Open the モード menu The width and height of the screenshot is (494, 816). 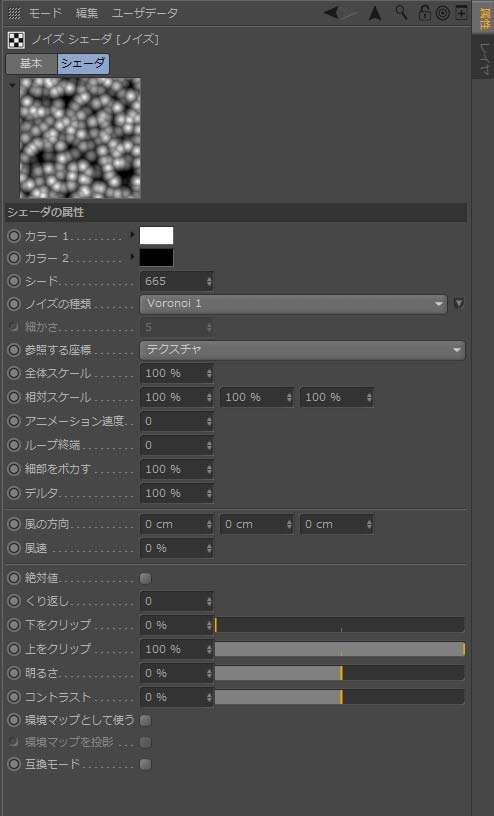[x=45, y=13]
